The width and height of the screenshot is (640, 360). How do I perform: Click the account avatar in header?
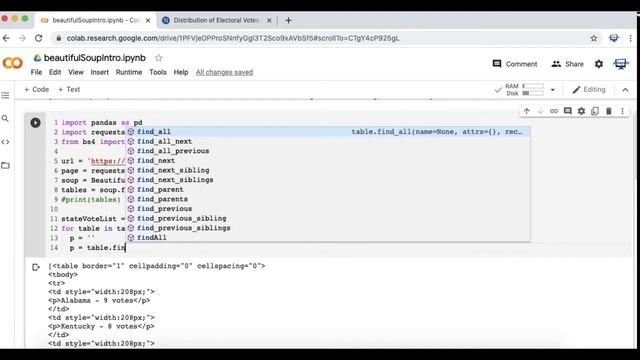coord(621,64)
